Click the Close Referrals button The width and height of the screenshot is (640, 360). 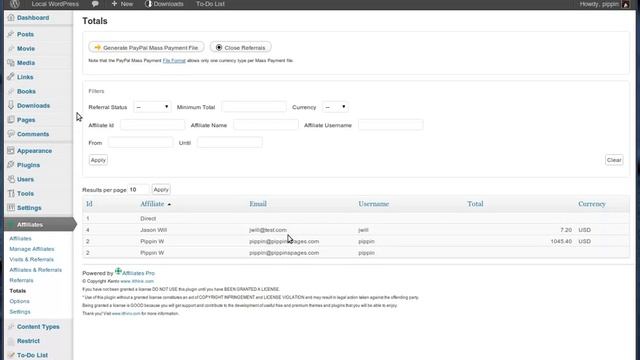click(240, 47)
